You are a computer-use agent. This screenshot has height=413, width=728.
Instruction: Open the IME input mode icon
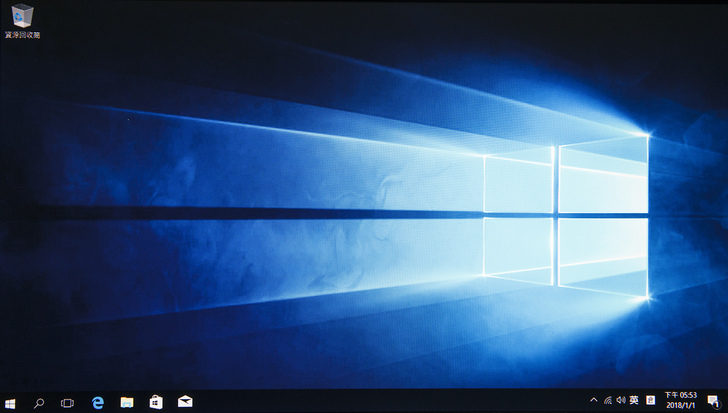pyautogui.click(x=650, y=400)
